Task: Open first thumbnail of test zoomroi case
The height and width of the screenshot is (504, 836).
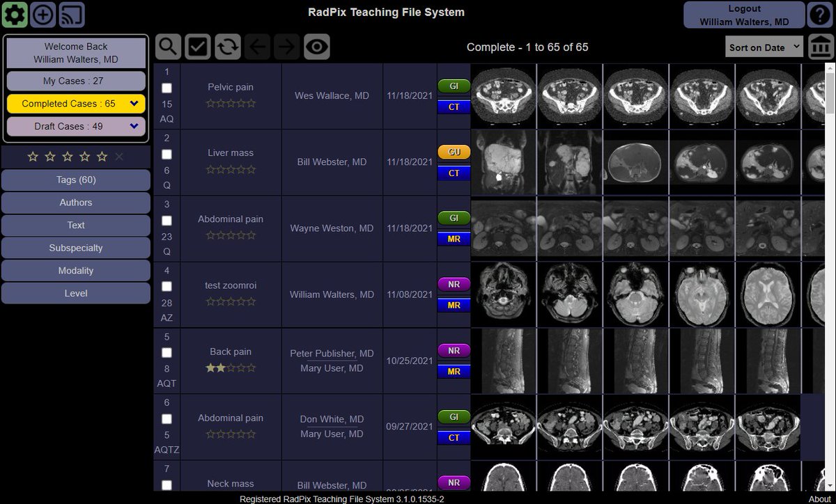Action: tap(504, 294)
